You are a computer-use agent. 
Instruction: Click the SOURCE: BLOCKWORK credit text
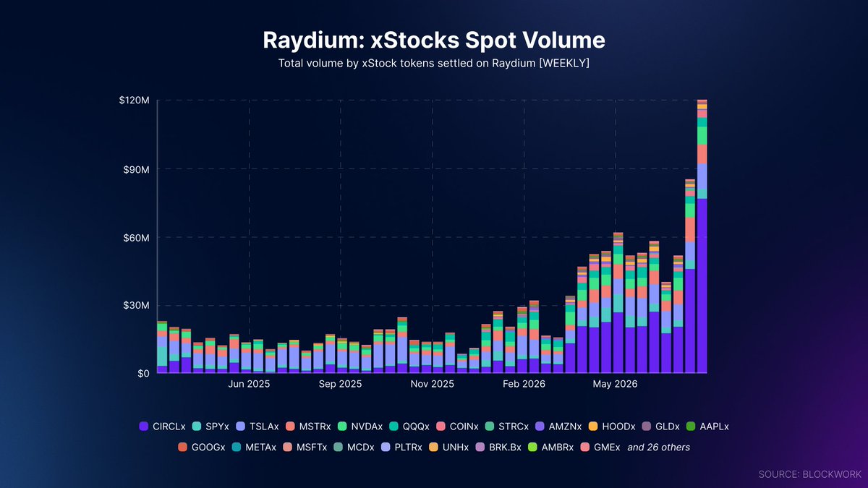click(809, 474)
